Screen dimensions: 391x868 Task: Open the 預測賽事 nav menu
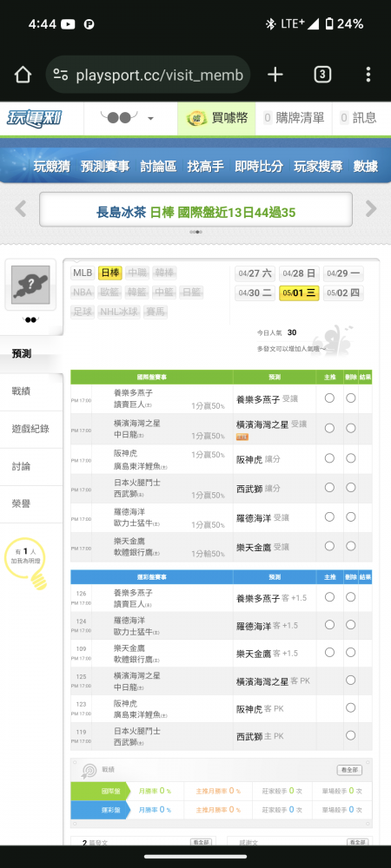[x=104, y=166]
